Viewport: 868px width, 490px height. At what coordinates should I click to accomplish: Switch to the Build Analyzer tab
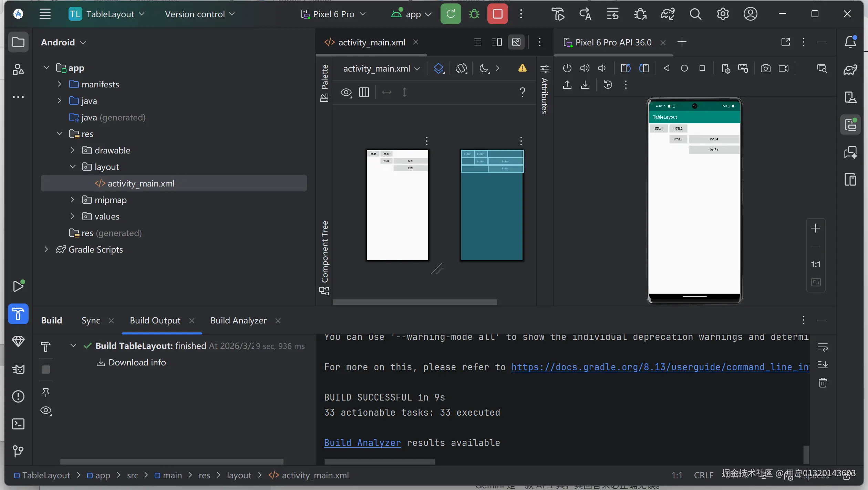(x=238, y=320)
